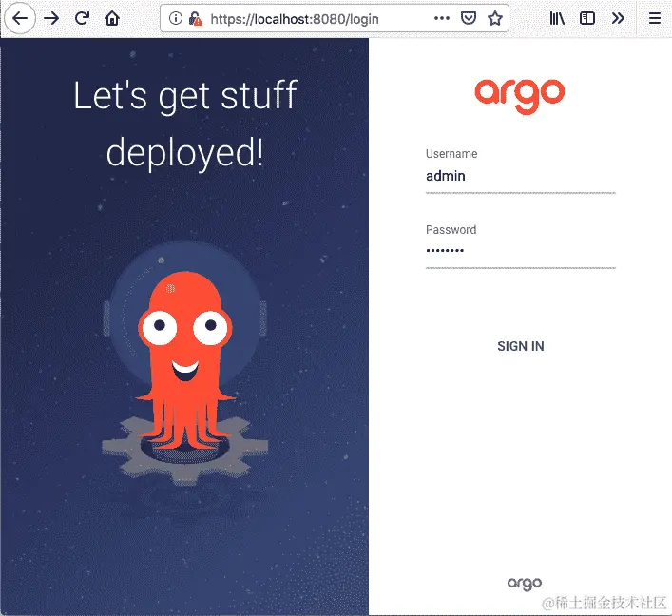Click the insecure connection lock warning icon
The height and width of the screenshot is (616, 672).
point(196,19)
